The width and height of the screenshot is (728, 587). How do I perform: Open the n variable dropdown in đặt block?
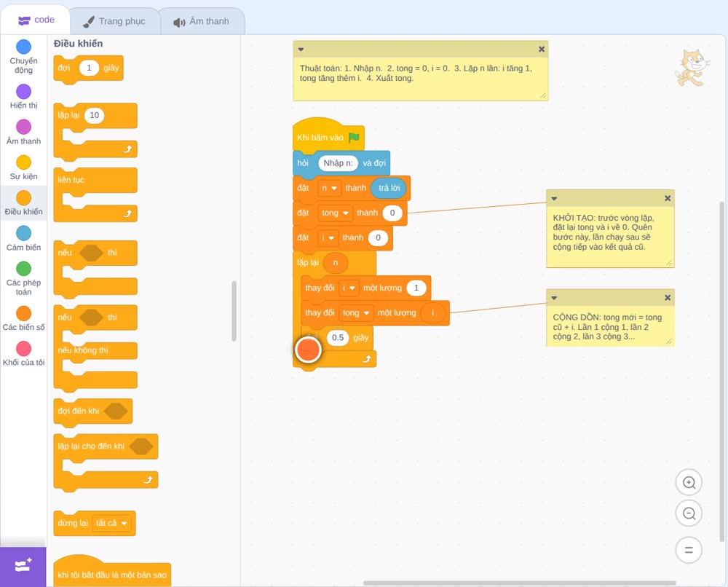(x=329, y=188)
